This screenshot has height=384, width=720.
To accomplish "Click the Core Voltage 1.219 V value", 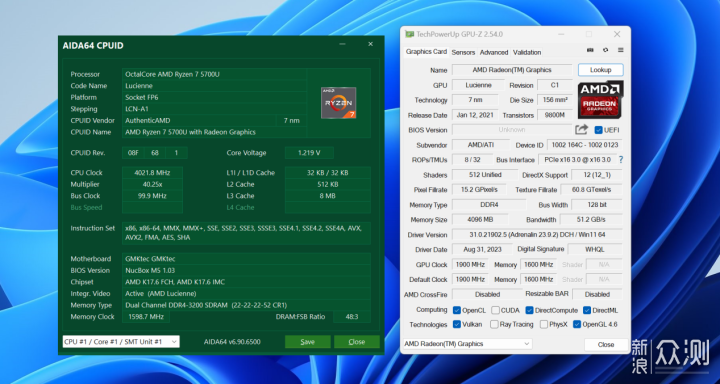I will point(309,153).
